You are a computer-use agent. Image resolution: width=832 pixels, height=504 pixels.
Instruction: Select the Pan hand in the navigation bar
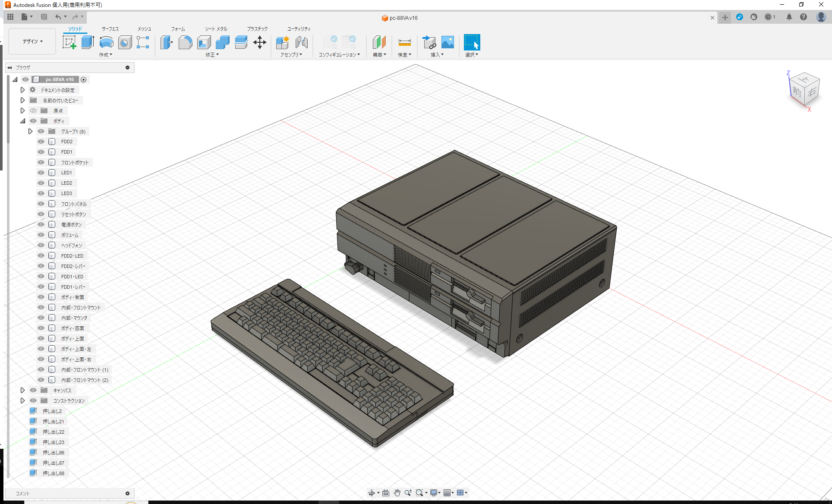[397, 492]
